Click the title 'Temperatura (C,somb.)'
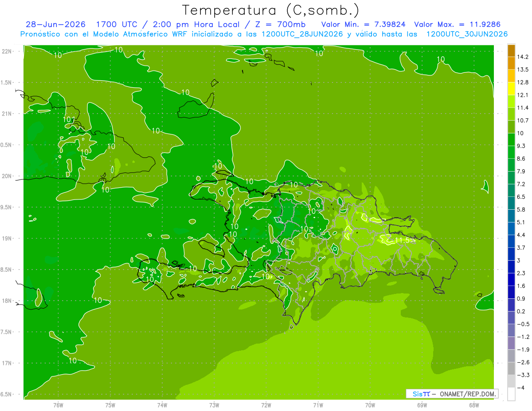532x411 pixels. click(271, 10)
